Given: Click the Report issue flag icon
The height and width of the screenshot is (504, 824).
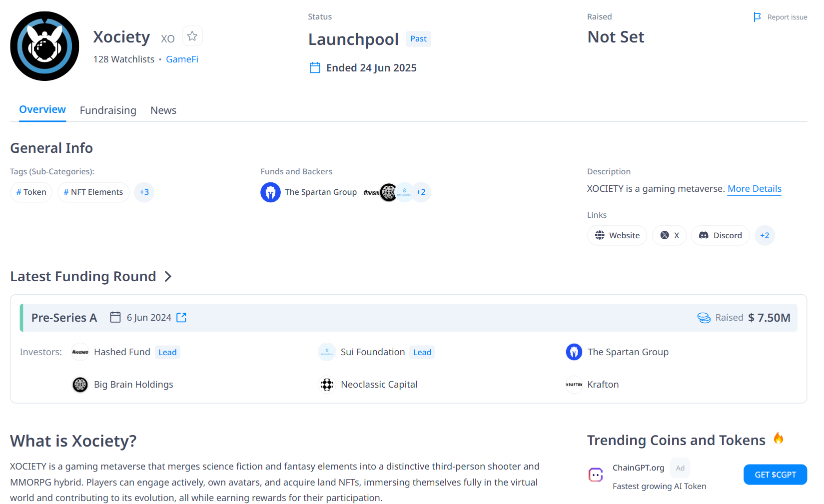Looking at the screenshot, I should coord(757,17).
